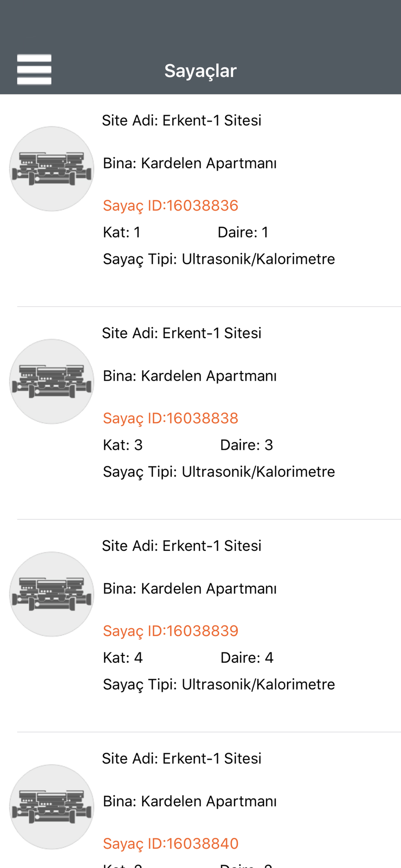This screenshot has height=868, width=401.
Task: Open Sayaç ID:16038840 link
Action: 171,844
